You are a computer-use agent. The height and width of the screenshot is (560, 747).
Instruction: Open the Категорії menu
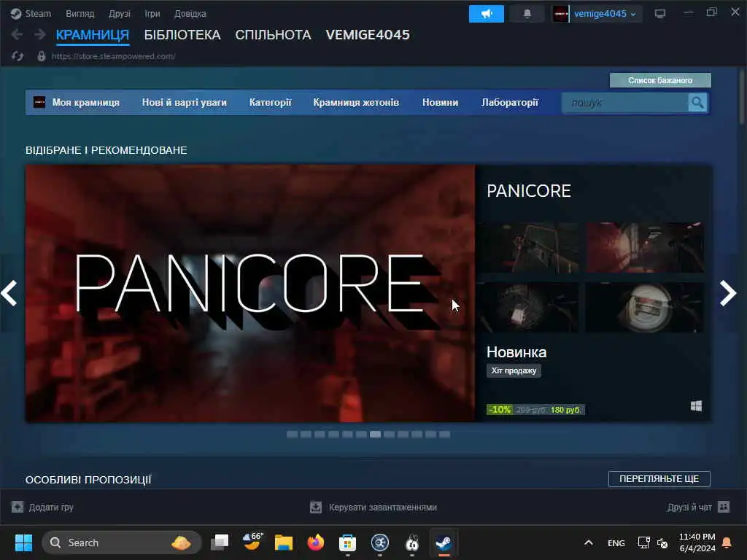click(270, 102)
